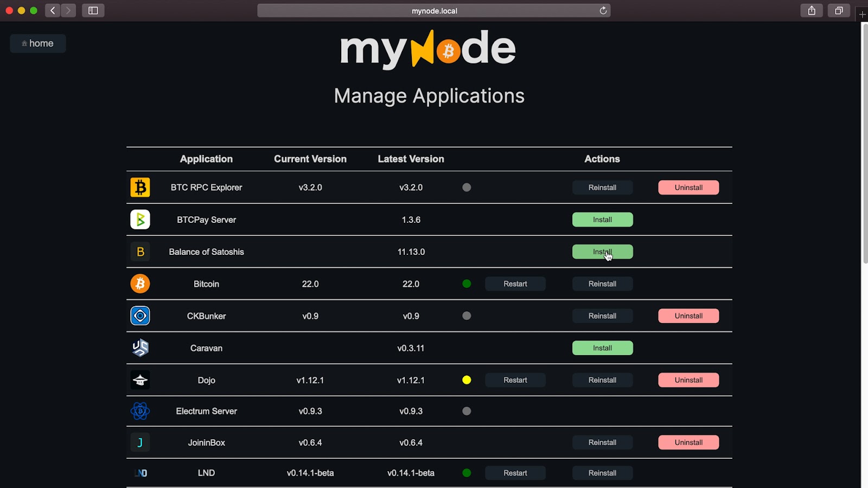The width and height of the screenshot is (868, 488).
Task: Click the gray status dot for BTC RPC Explorer
Action: 467,188
